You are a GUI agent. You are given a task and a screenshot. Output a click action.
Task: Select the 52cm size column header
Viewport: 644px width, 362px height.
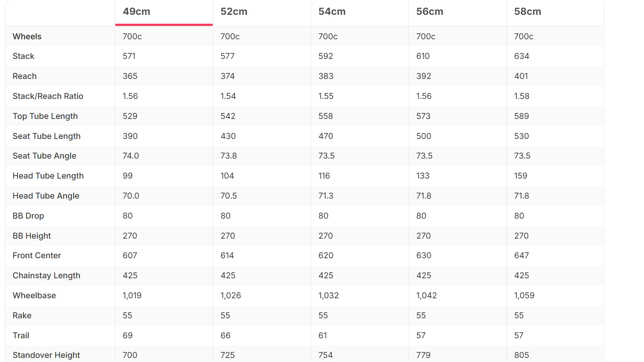click(234, 11)
